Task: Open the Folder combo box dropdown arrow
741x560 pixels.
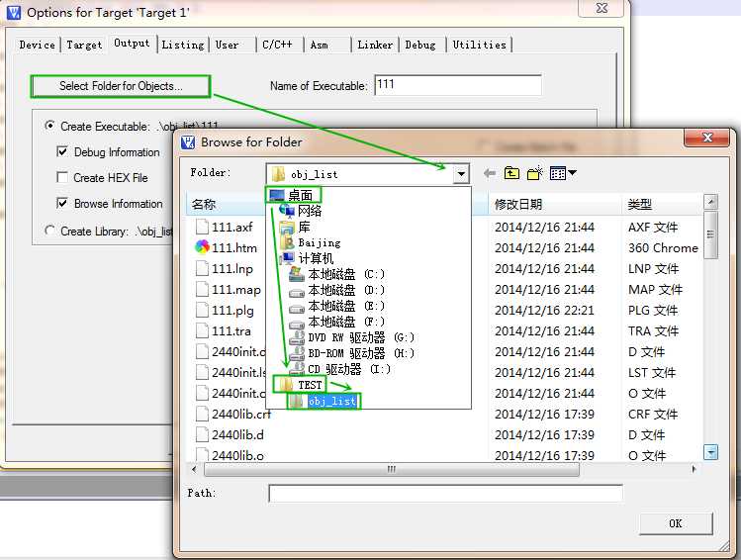Action: 461,174
